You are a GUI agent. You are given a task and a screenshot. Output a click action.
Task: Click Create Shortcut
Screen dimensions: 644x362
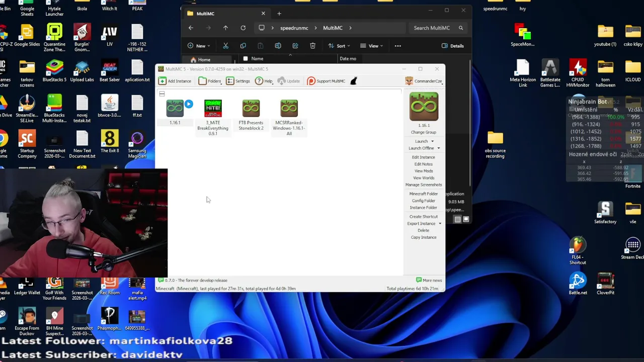pyautogui.click(x=424, y=217)
